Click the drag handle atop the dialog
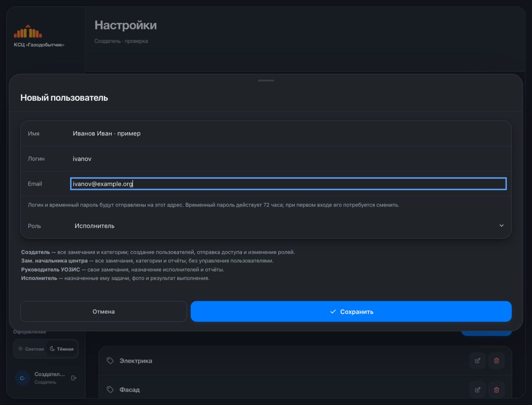The image size is (532, 405). point(266,81)
